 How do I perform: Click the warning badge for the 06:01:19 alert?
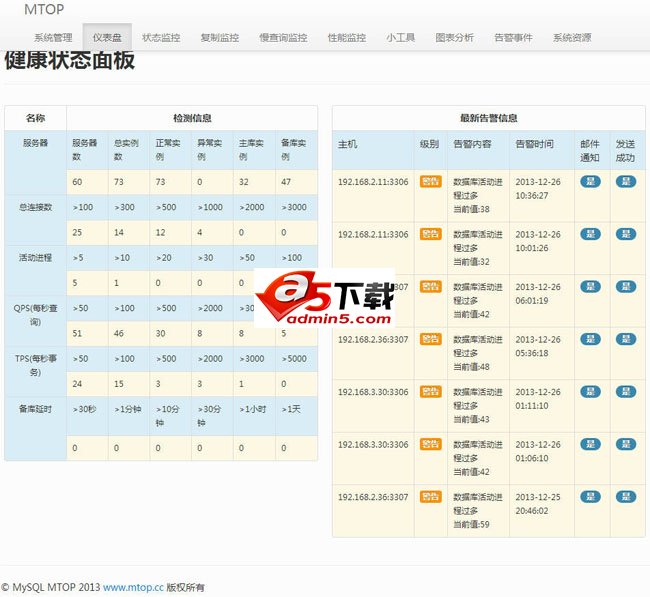coord(431,286)
